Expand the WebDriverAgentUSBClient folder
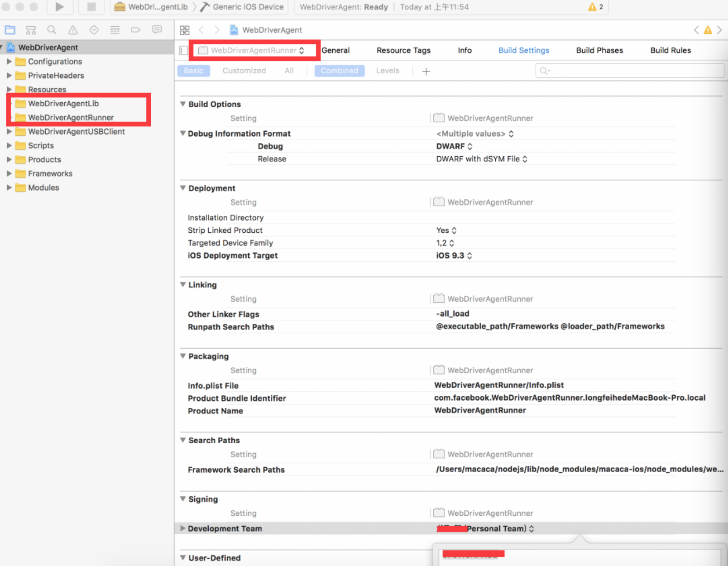The width and height of the screenshot is (728, 566). pos(9,131)
